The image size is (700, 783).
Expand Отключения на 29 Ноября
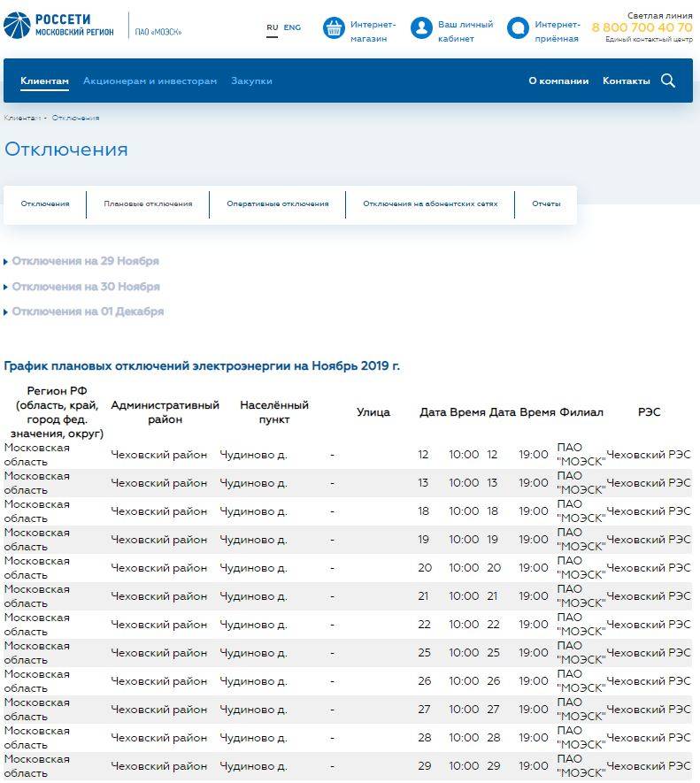click(x=86, y=261)
